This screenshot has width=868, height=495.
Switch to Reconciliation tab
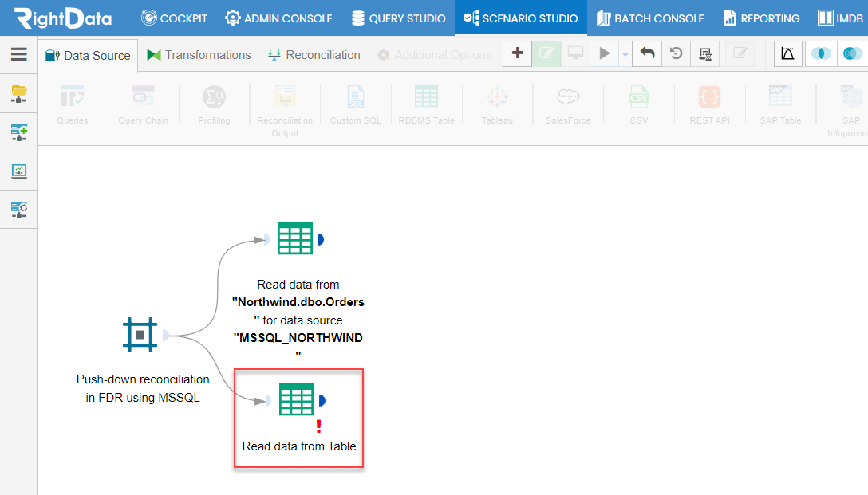pyautogui.click(x=314, y=55)
